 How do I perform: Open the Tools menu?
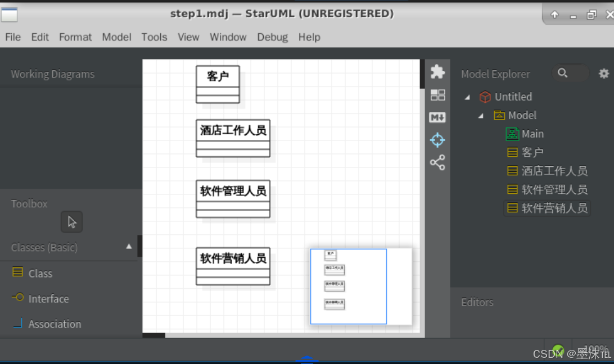tap(154, 37)
